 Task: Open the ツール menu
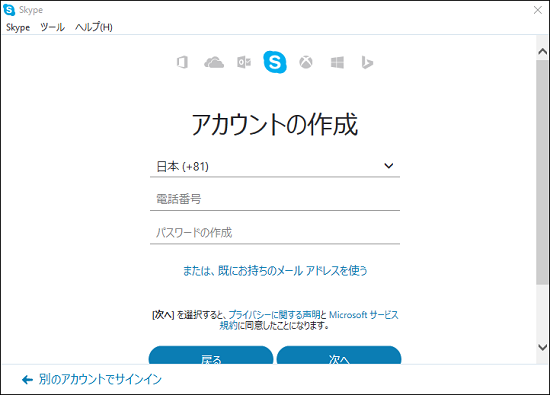coord(52,27)
